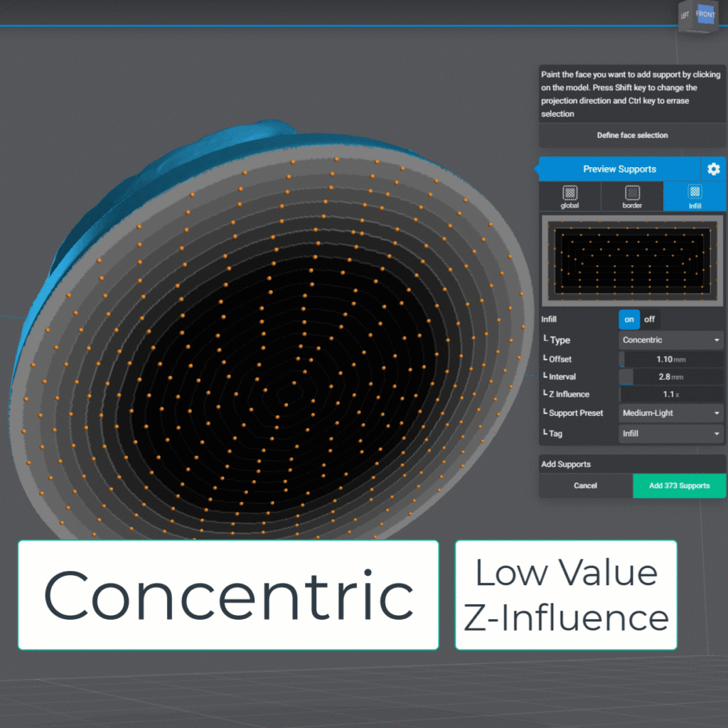The image size is (728, 728).
Task: Click Add 373 Supports
Action: click(679, 486)
